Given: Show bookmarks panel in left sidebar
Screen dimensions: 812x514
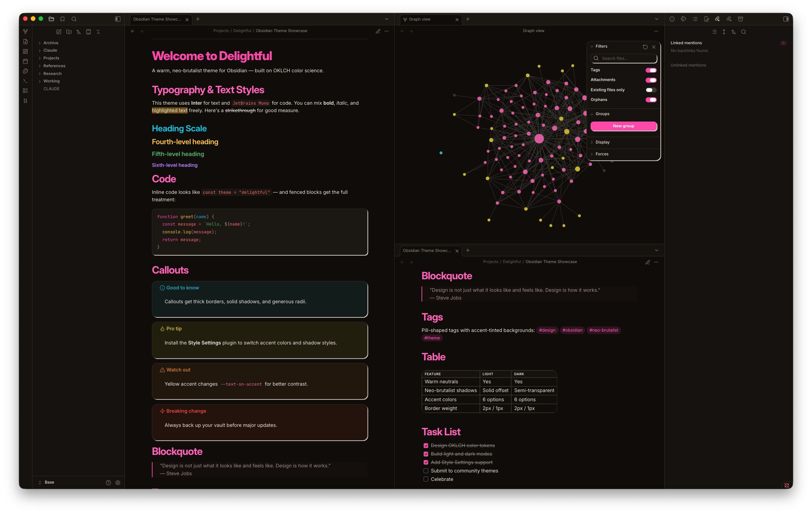Looking at the screenshot, I should 62,19.
